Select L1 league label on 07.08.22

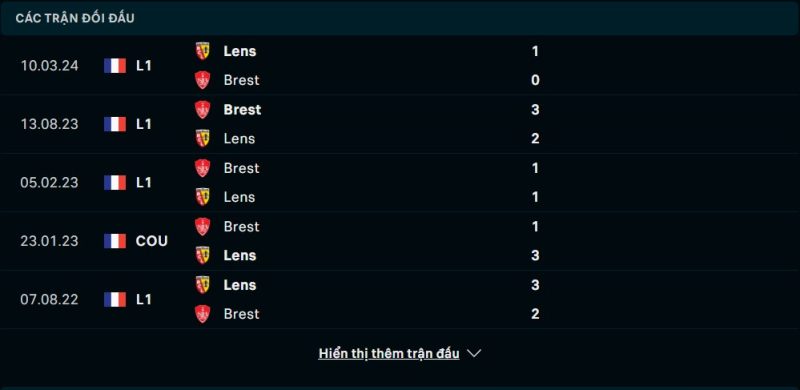pos(144,300)
